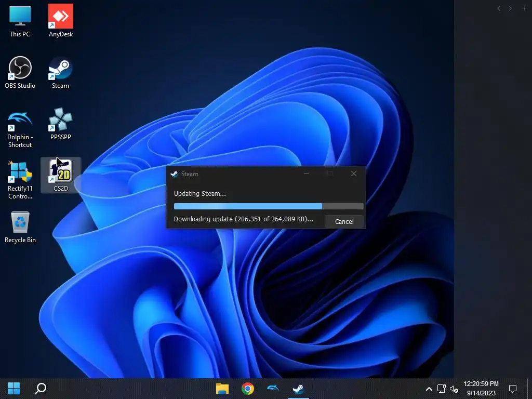This screenshot has height=399, width=532.
Task: Click the 'Updating Steam...' status text
Action: 200,194
